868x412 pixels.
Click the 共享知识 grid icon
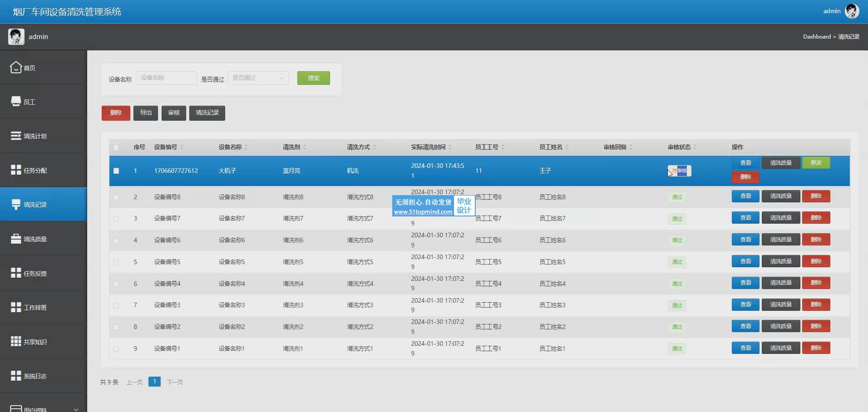pyautogui.click(x=16, y=341)
